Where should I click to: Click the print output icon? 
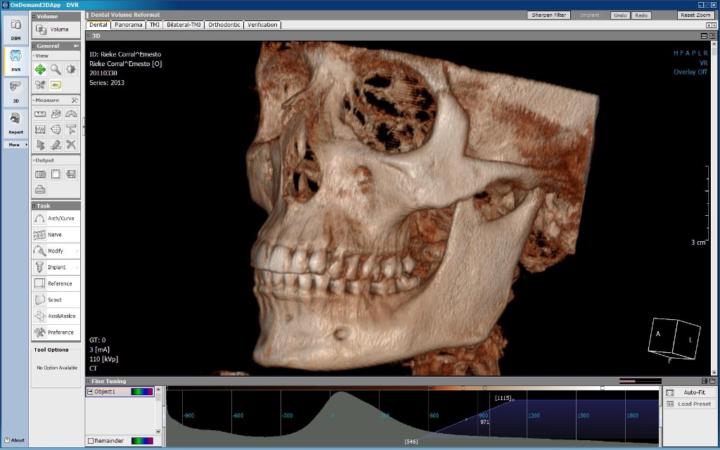(40, 188)
